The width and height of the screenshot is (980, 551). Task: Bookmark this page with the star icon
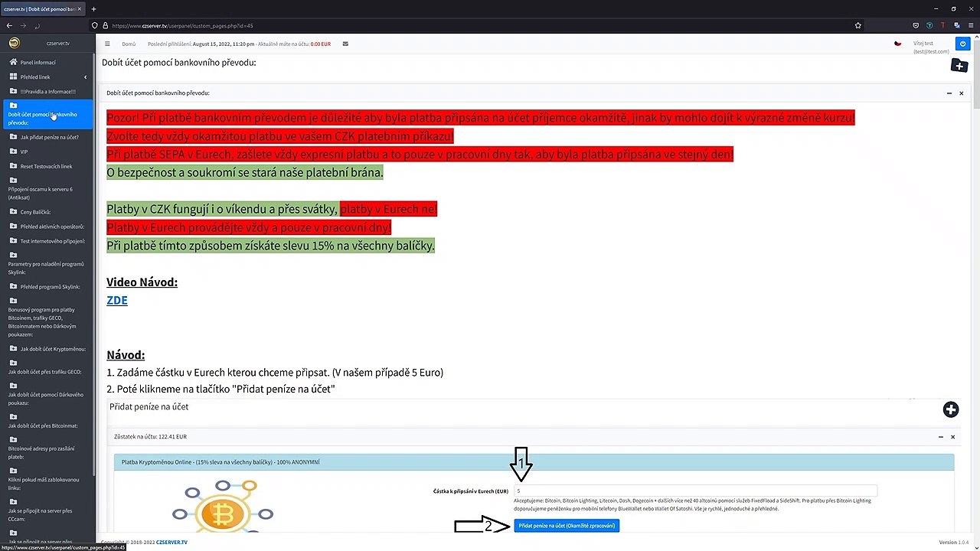point(858,25)
